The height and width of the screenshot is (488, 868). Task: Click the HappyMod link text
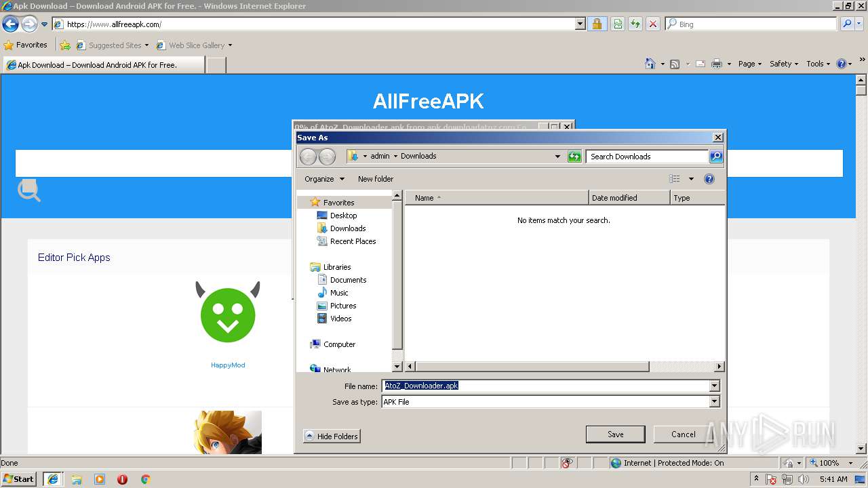[x=228, y=365]
